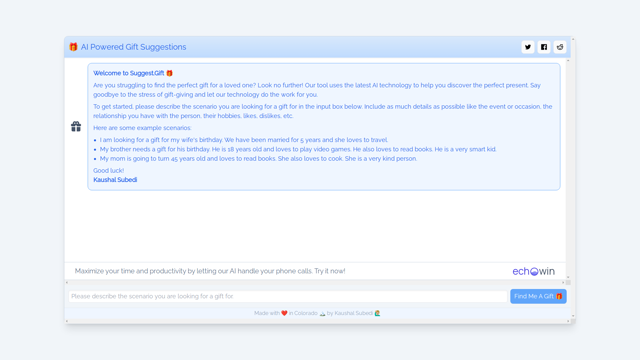The image size is (640, 360).
Task: Click the chat area scroll-up arrow
Action: 568,60
